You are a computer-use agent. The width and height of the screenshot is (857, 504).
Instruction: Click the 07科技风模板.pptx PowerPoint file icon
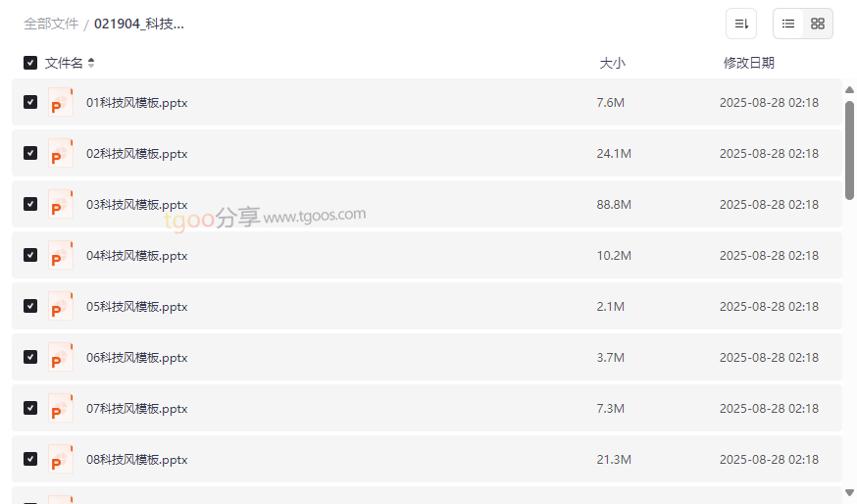click(61, 409)
